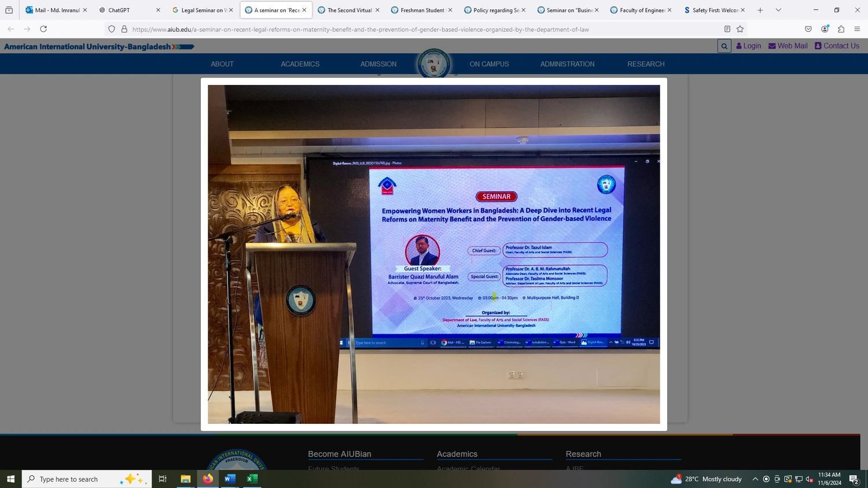This screenshot has width=868, height=488.
Task: Click the Web Mail link
Action: click(788, 46)
